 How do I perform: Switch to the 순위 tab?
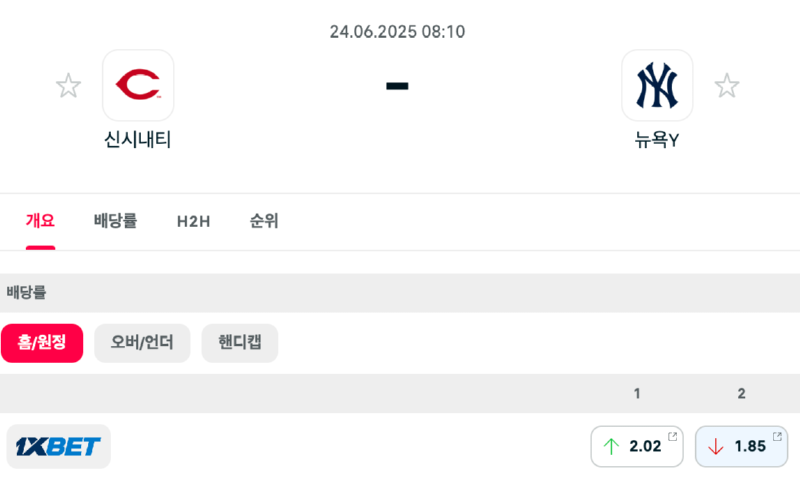coord(264,221)
